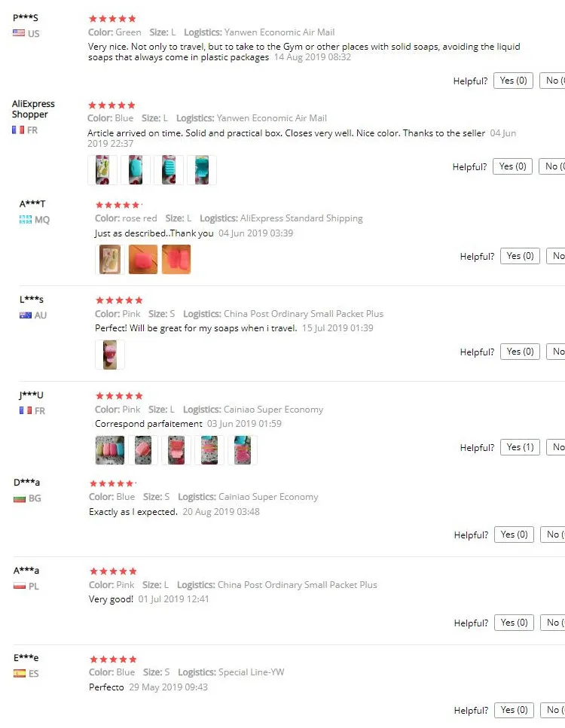Viewport: 565px width, 728px height.
Task: Click the Bulgarian flag beside BG
Action: point(20,498)
